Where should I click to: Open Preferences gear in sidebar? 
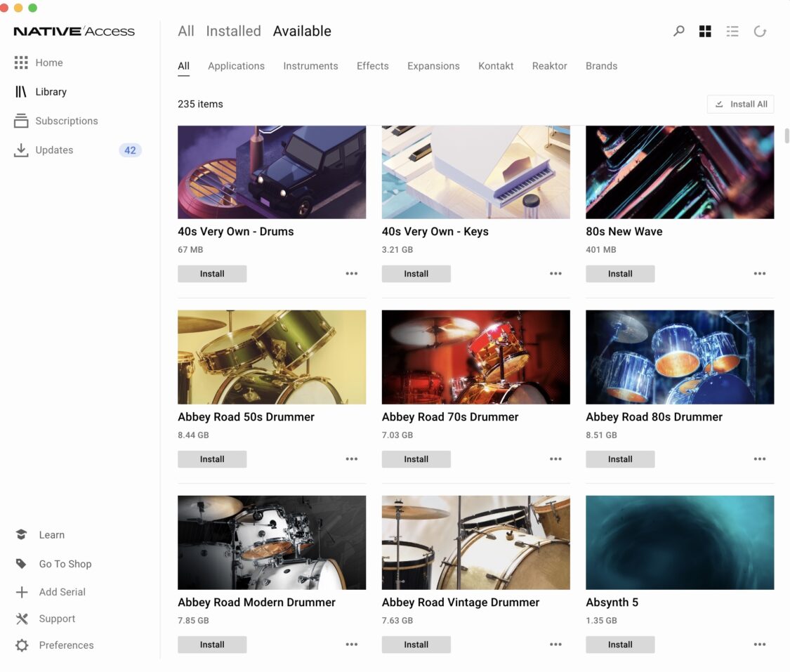point(22,645)
